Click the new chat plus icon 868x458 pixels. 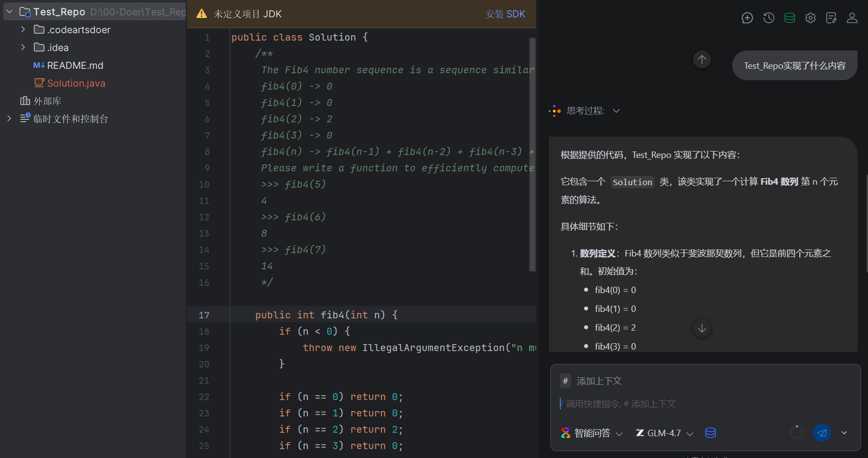[x=747, y=18]
